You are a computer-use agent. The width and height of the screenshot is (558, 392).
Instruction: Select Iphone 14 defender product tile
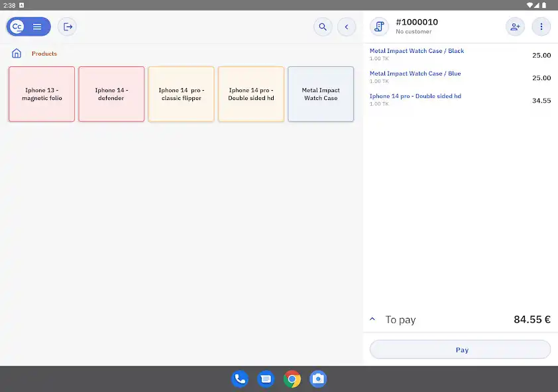(111, 94)
